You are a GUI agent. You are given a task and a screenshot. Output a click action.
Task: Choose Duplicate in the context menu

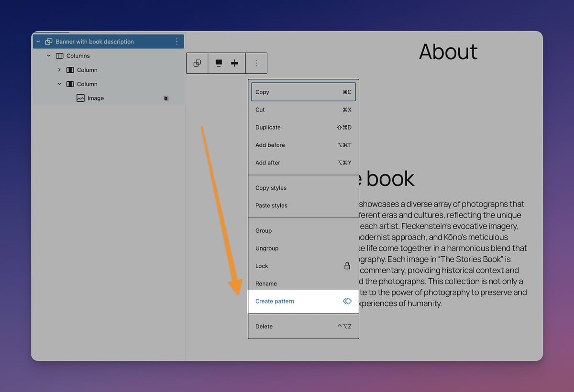268,127
